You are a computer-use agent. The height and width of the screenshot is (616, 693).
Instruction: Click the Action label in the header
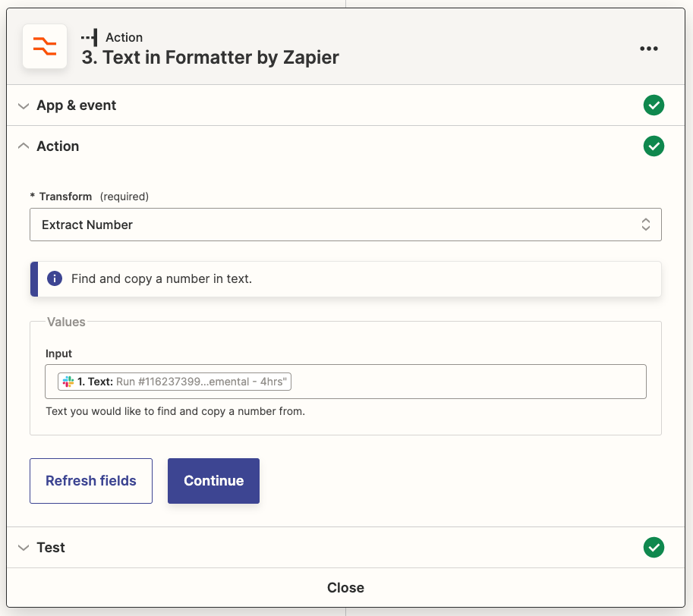click(x=124, y=37)
